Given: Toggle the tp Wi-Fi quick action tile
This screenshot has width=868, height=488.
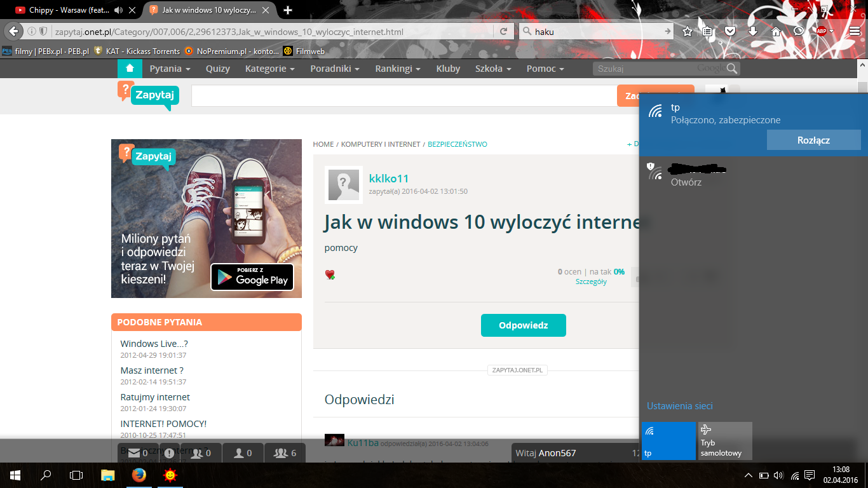Looking at the screenshot, I should pos(668,440).
